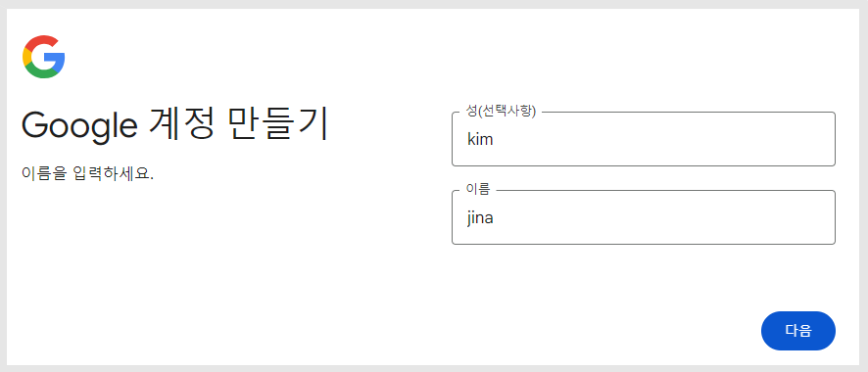Click the 이름 floating label above jina
The image size is (868, 372).
(x=477, y=190)
